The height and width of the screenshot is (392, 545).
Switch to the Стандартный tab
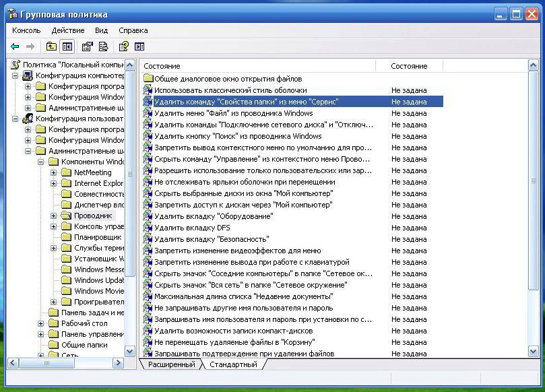click(233, 364)
